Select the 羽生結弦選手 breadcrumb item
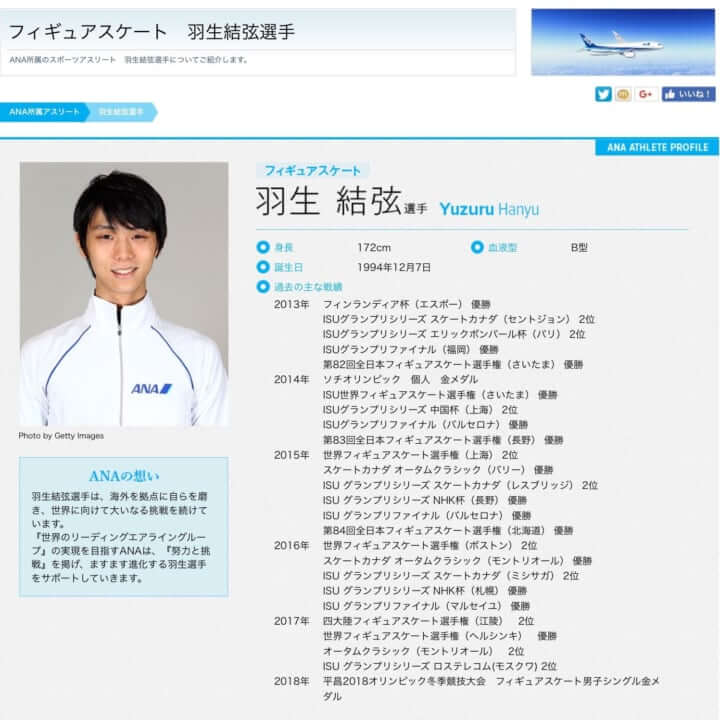The width and height of the screenshot is (720, 720). point(121,112)
